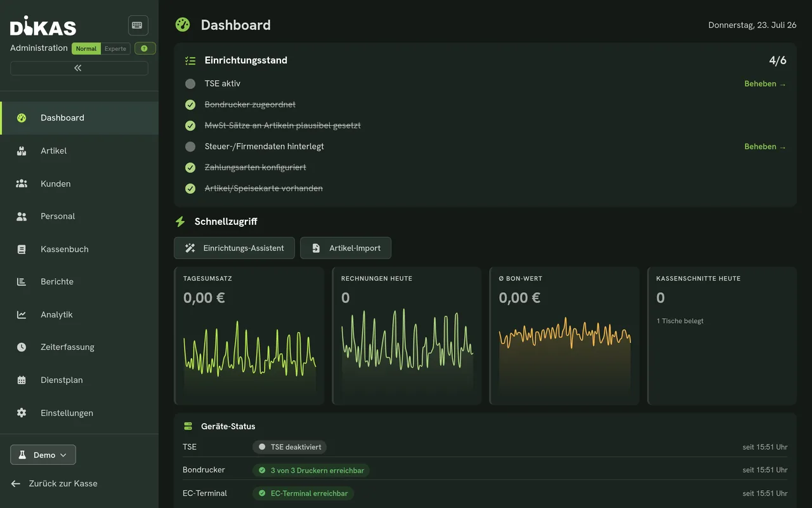Click file import icon in Artikel-Import

point(316,248)
